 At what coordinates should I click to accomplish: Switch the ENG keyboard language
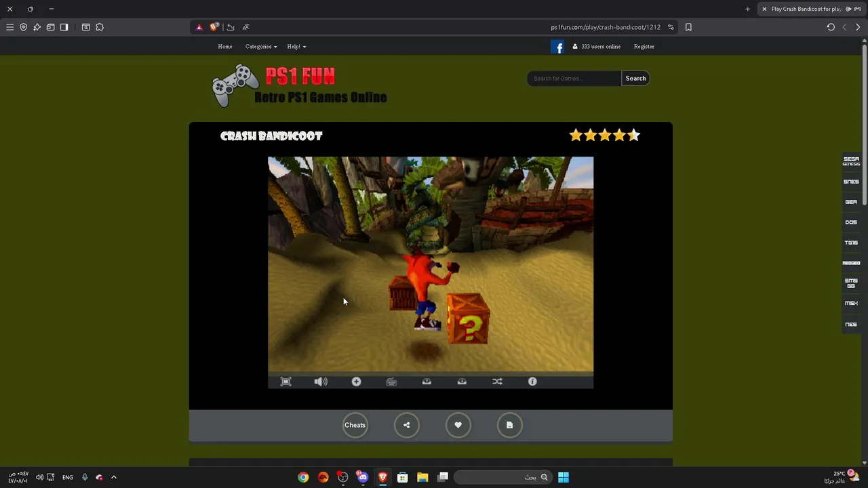[68, 477]
